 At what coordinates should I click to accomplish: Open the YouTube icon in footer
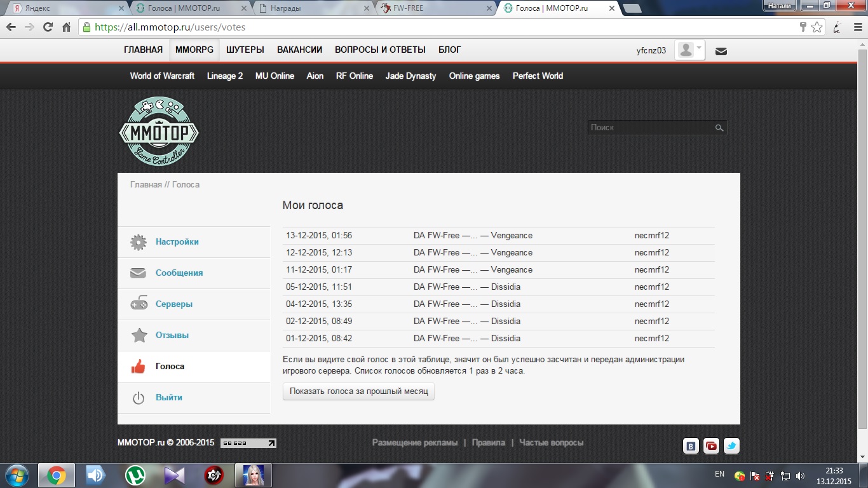[711, 446]
